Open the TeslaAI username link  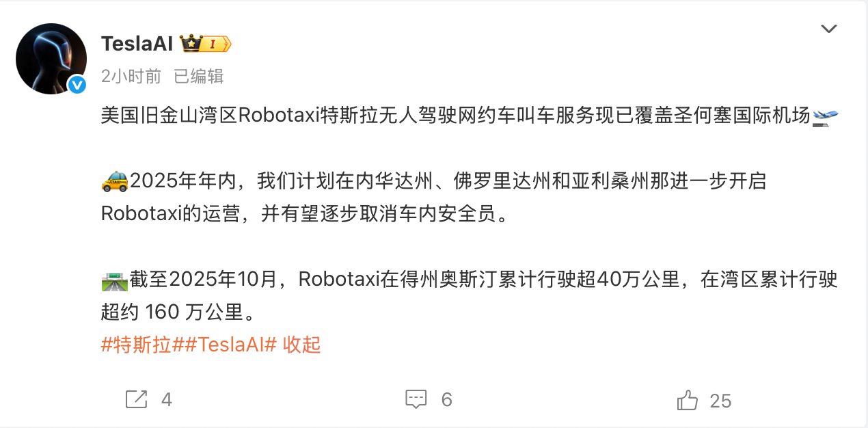pyautogui.click(x=137, y=44)
